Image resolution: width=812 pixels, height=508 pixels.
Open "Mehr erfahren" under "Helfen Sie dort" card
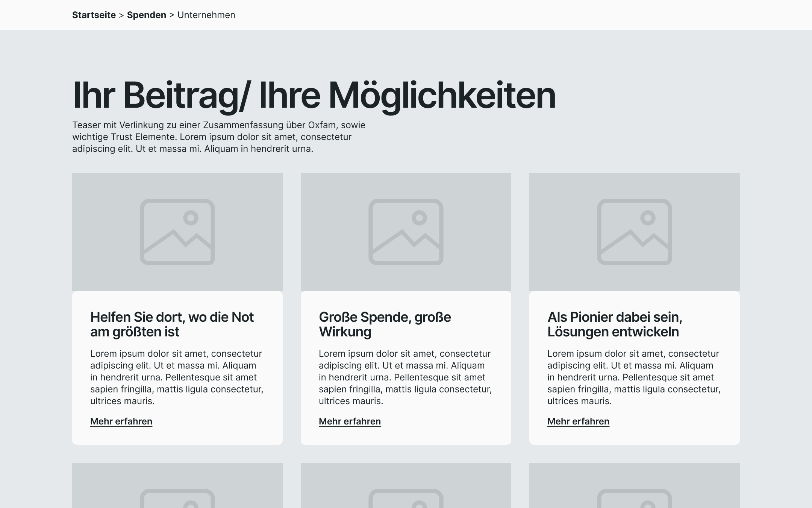point(121,421)
